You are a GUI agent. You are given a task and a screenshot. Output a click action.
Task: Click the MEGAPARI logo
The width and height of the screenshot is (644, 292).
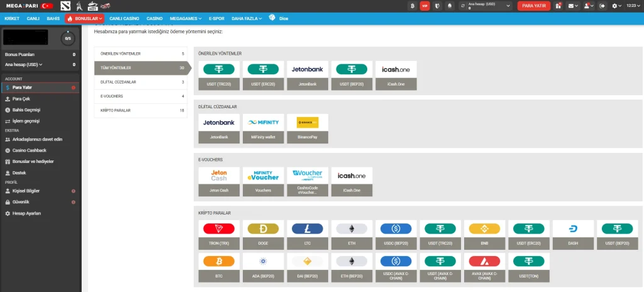coord(21,6)
